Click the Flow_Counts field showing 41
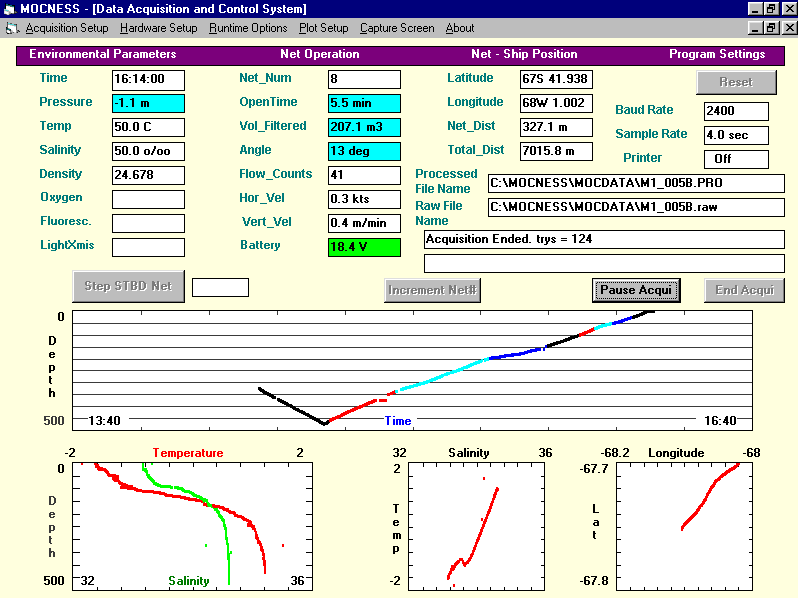The width and height of the screenshot is (798, 598). tap(364, 175)
